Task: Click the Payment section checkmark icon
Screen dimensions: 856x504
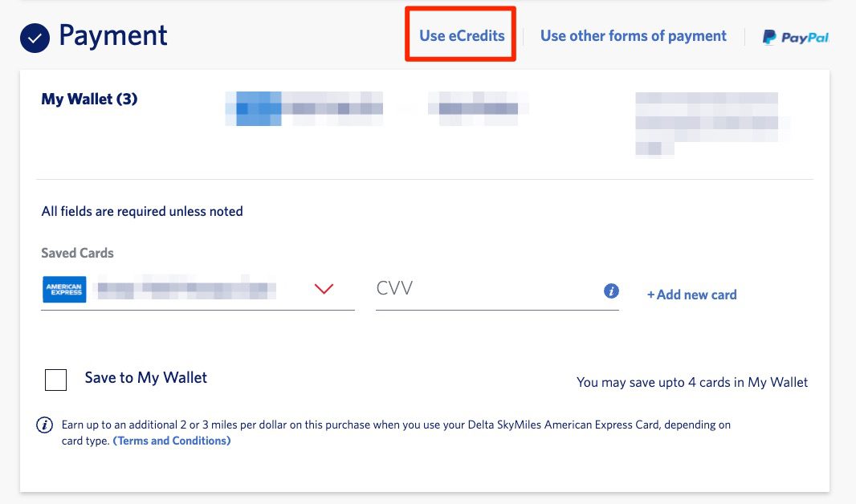Action: click(x=34, y=36)
